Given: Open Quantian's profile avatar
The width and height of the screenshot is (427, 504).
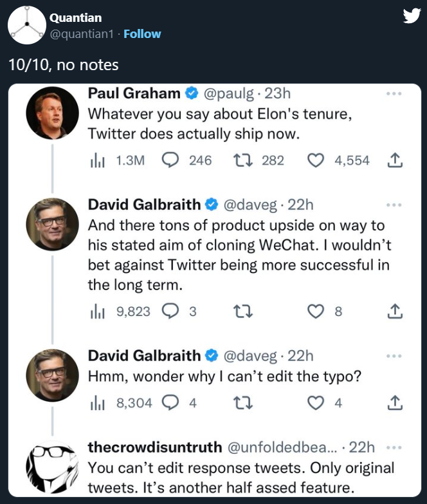Looking at the screenshot, I should click(26, 25).
